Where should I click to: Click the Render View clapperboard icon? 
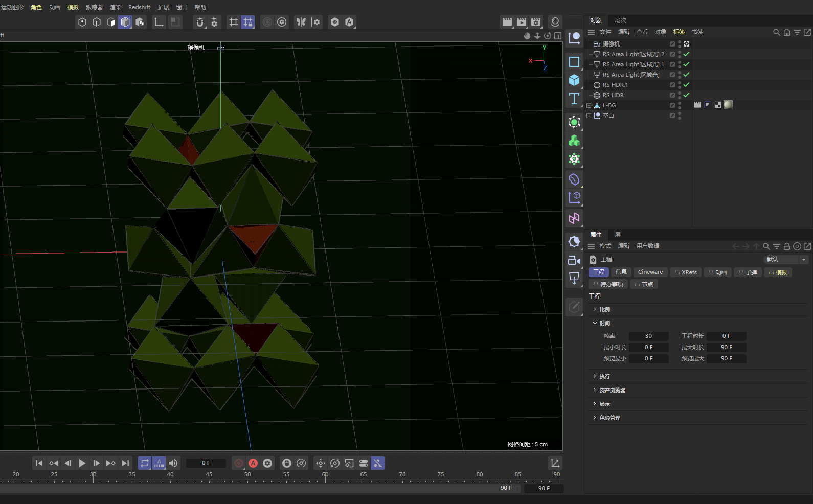(507, 22)
